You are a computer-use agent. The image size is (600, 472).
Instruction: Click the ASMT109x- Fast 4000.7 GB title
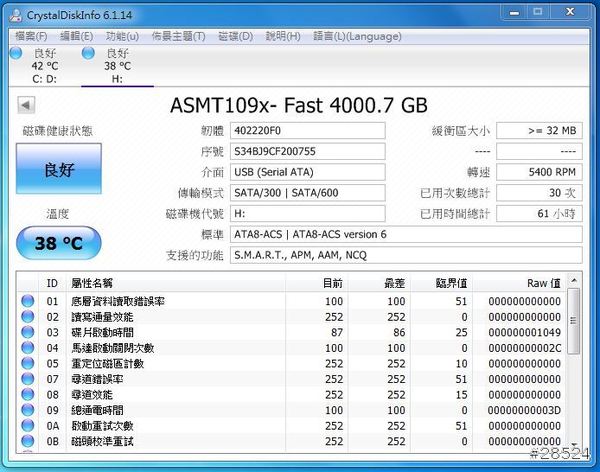click(298, 105)
